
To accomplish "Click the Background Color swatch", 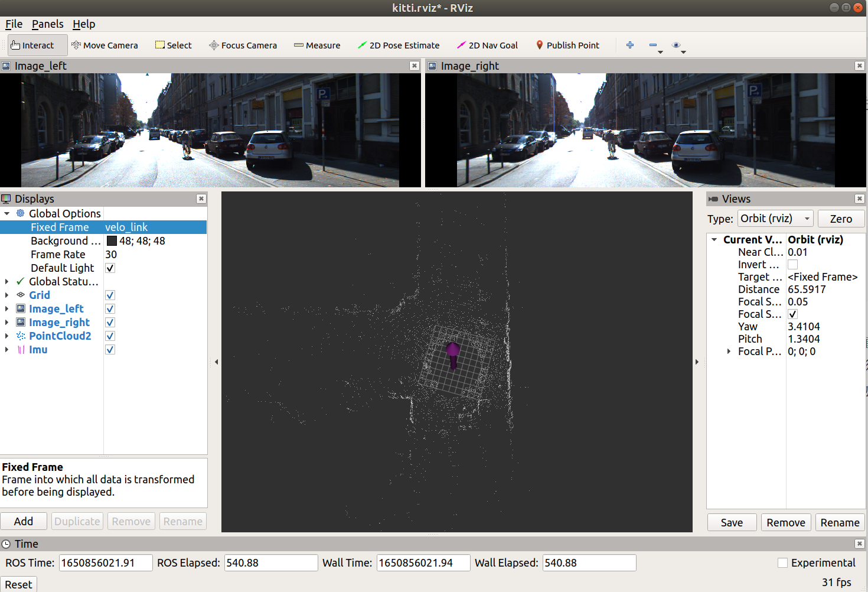I will 112,241.
